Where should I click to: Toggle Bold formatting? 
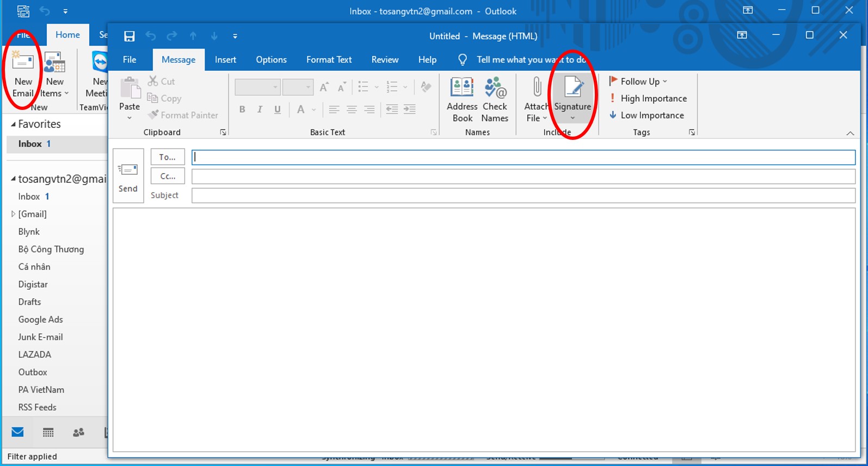click(x=242, y=109)
